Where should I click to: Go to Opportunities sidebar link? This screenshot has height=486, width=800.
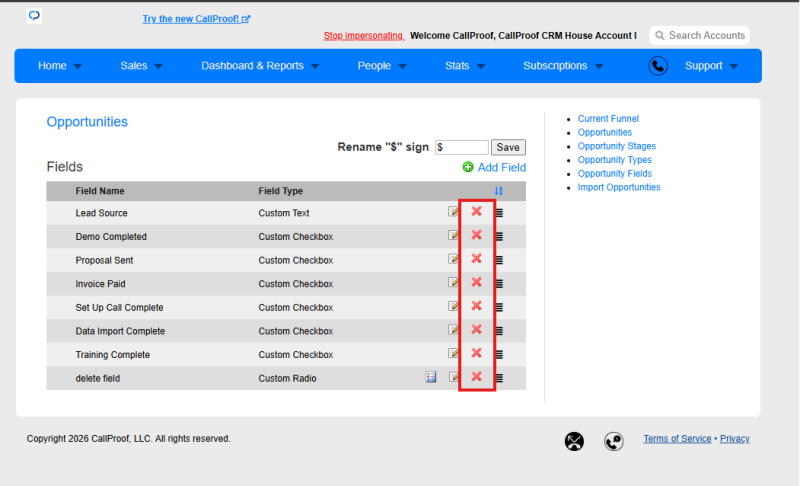click(605, 132)
